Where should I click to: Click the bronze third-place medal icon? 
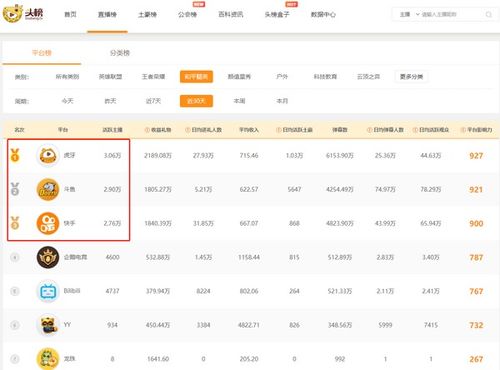click(15, 223)
